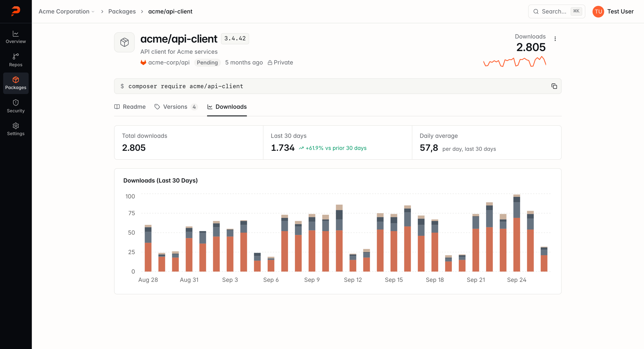The width and height of the screenshot is (644, 349).
Task: Expand the Acme Corporation organization dropdown
Action: tap(67, 11)
